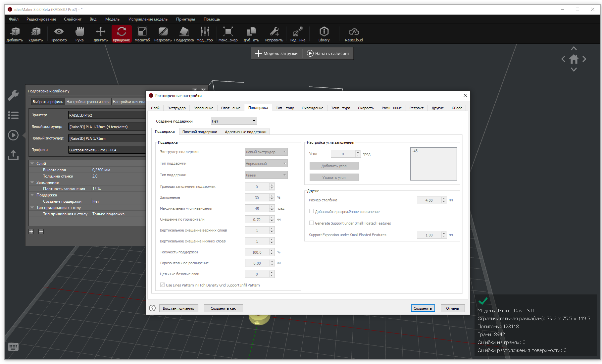Open RaiseCloud from the toolbar
The height and width of the screenshot is (364, 602).
point(354,34)
